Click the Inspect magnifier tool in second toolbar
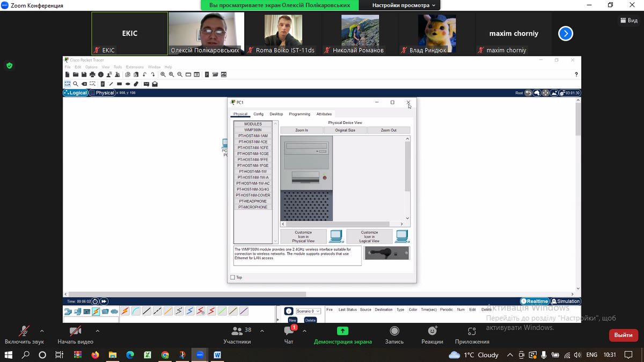 [x=76, y=84]
